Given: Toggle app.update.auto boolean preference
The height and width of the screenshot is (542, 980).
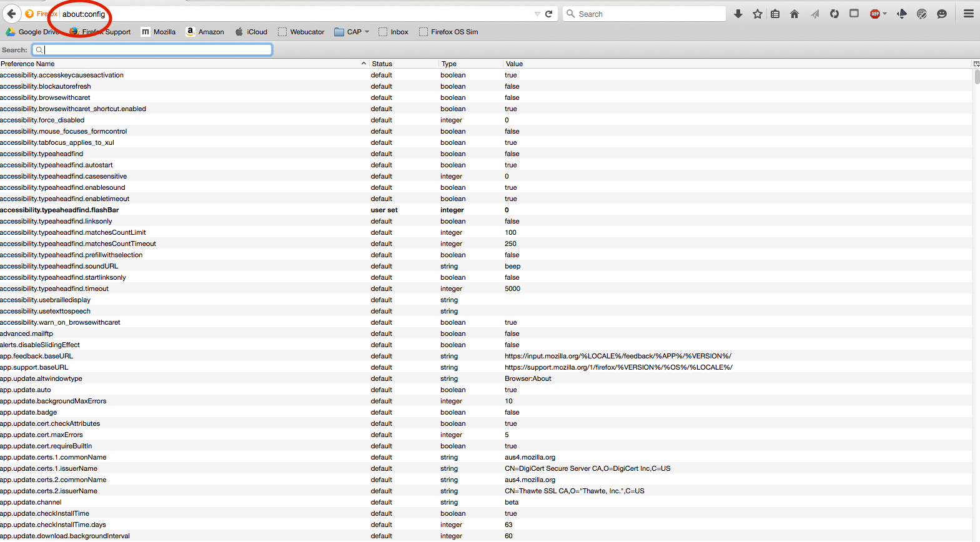Looking at the screenshot, I should tap(26, 390).
